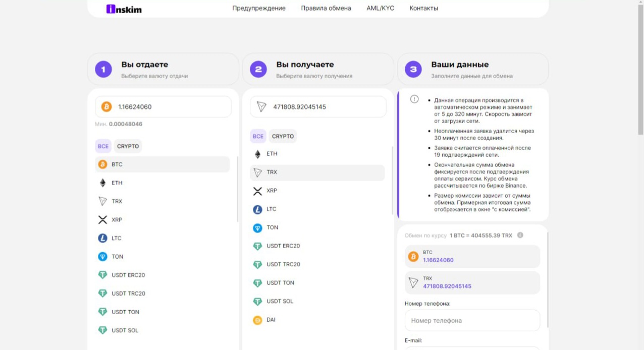The height and width of the screenshot is (350, 644).
Task: Click the Вы получаете step heading
Action: coord(305,65)
